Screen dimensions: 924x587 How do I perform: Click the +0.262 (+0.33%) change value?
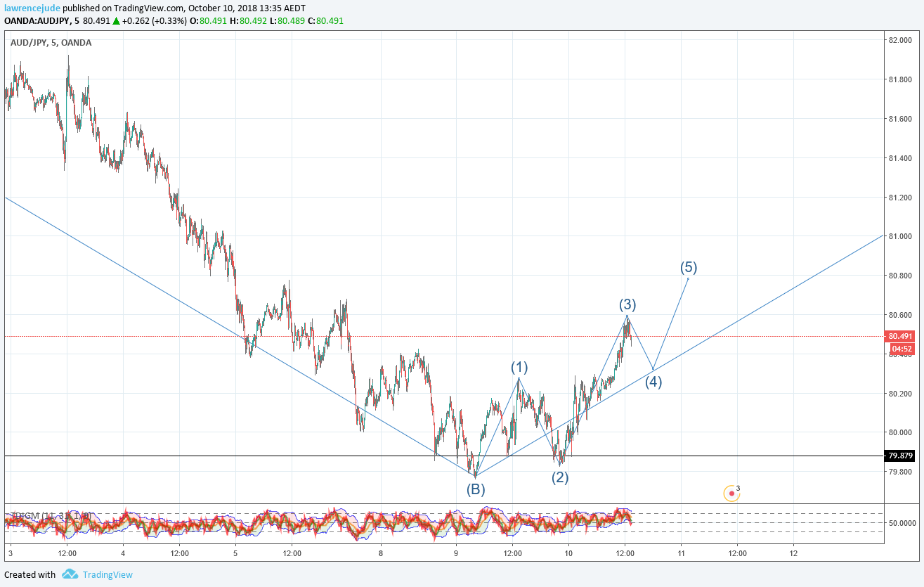point(155,21)
